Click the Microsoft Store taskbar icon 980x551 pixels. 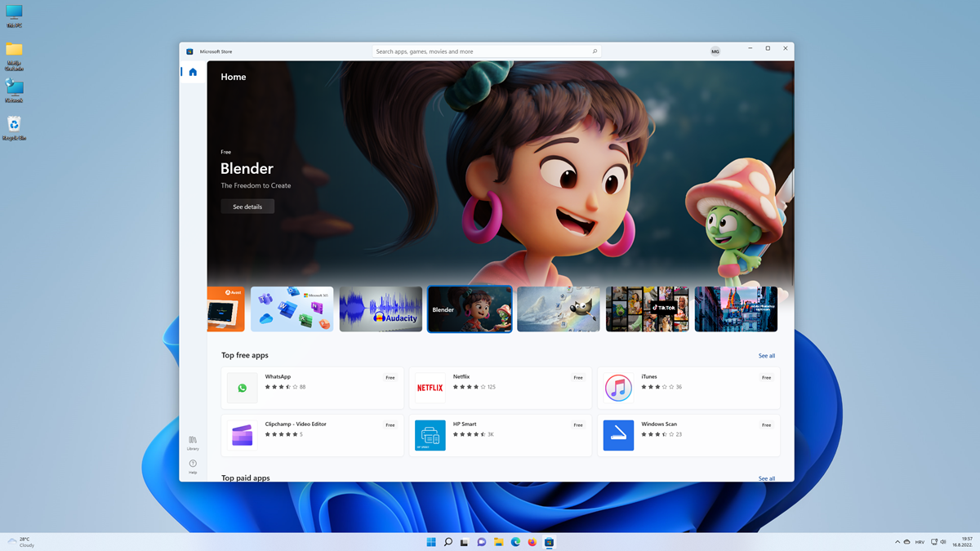click(x=550, y=542)
